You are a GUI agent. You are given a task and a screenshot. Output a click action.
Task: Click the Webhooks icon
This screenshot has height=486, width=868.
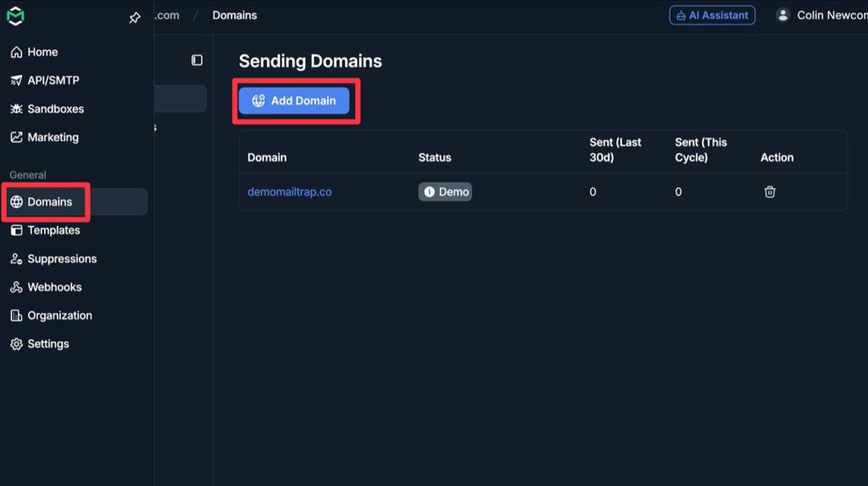tap(17, 287)
